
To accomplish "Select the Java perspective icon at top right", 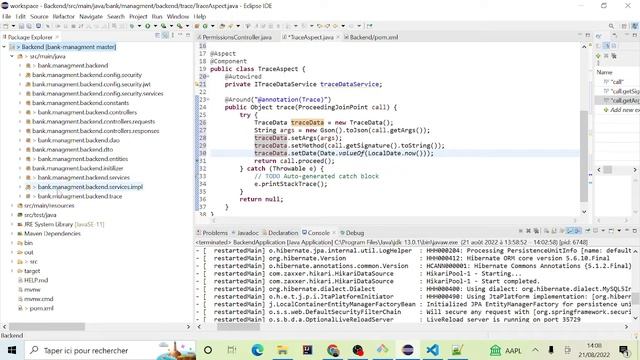I will pyautogui.click(x=635, y=26).
